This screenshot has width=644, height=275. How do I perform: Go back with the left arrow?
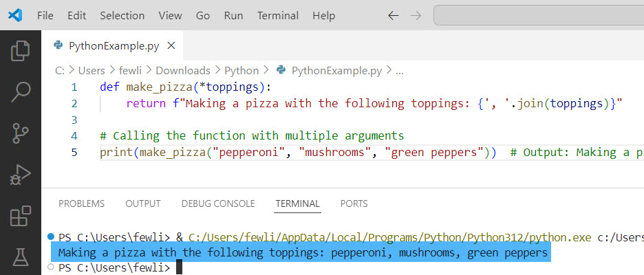click(x=393, y=16)
